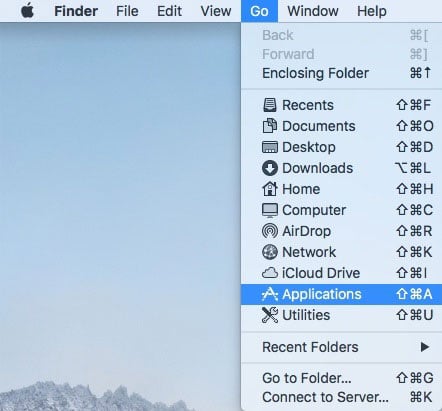Select Recents in the Go menu
The width and height of the screenshot is (442, 411).
point(341,105)
